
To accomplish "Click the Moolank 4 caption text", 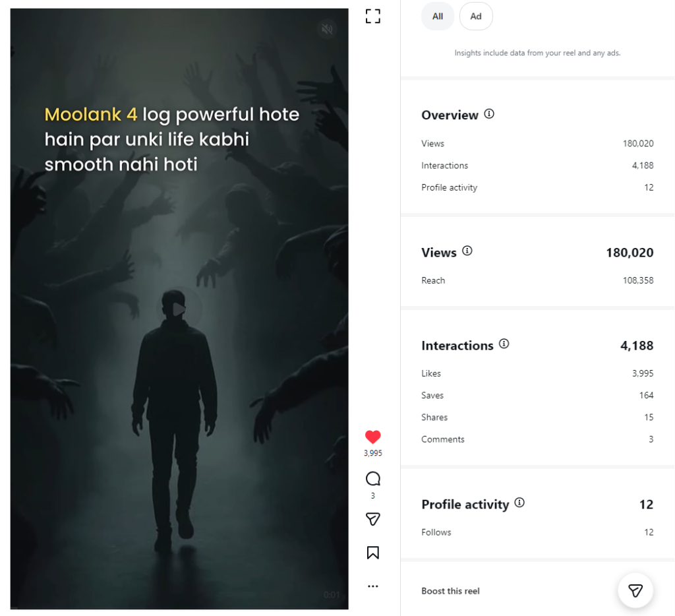I will pos(171,139).
